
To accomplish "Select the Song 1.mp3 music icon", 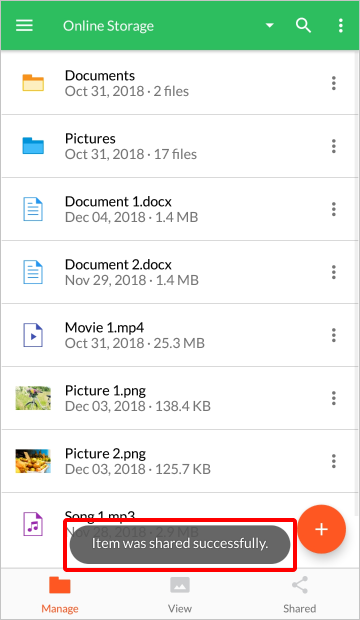I will pos(33,524).
